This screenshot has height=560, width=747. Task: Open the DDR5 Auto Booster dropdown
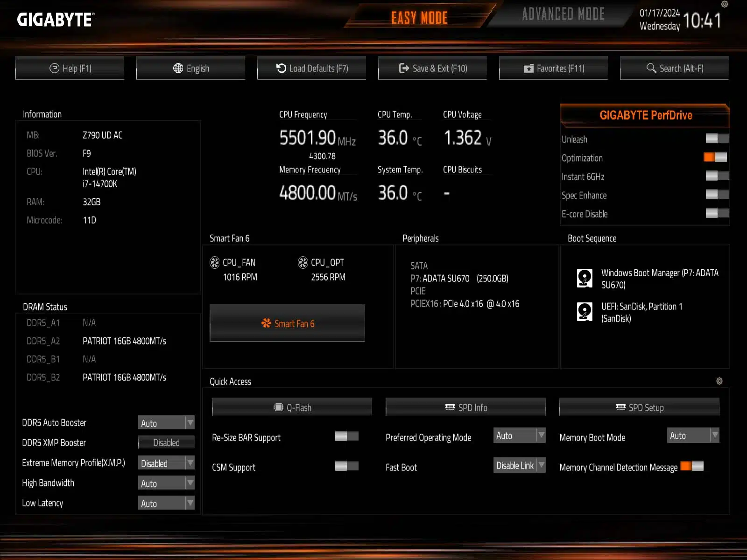coord(166,423)
